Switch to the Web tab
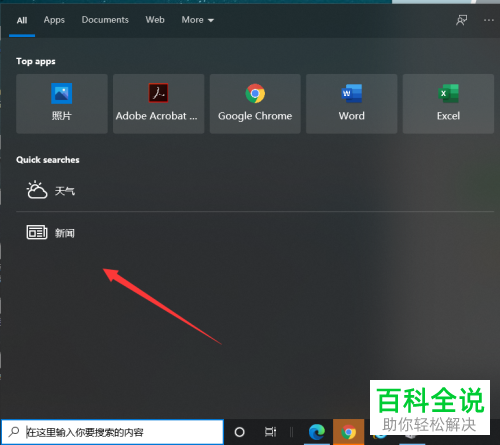This screenshot has width=500, height=445. [155, 20]
